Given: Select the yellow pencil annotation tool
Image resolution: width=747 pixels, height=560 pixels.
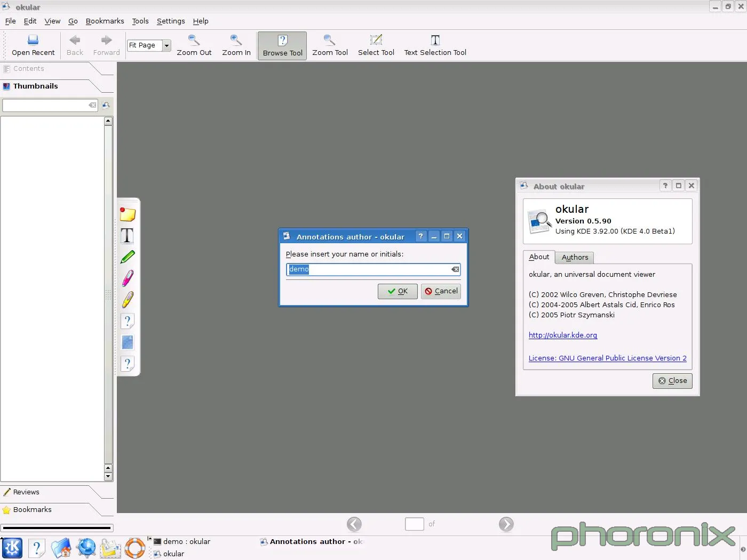Looking at the screenshot, I should pyautogui.click(x=128, y=299).
